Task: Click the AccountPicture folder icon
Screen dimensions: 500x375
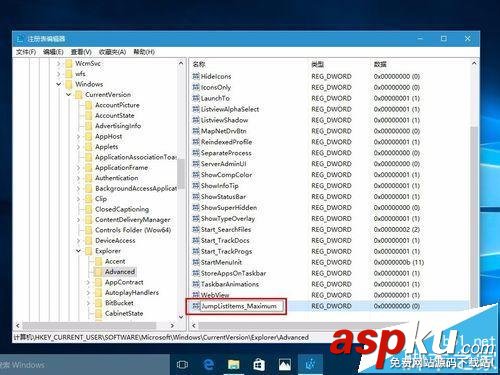Action: pos(89,105)
